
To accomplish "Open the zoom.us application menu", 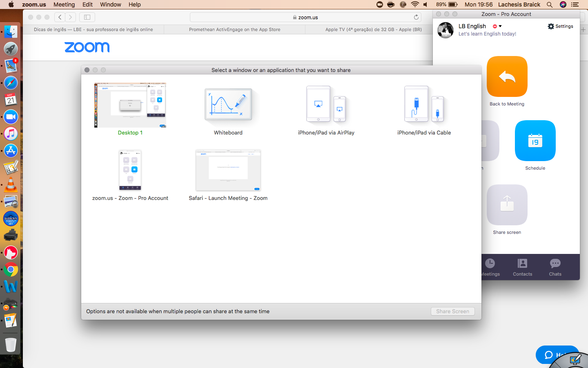I will click(x=34, y=4).
